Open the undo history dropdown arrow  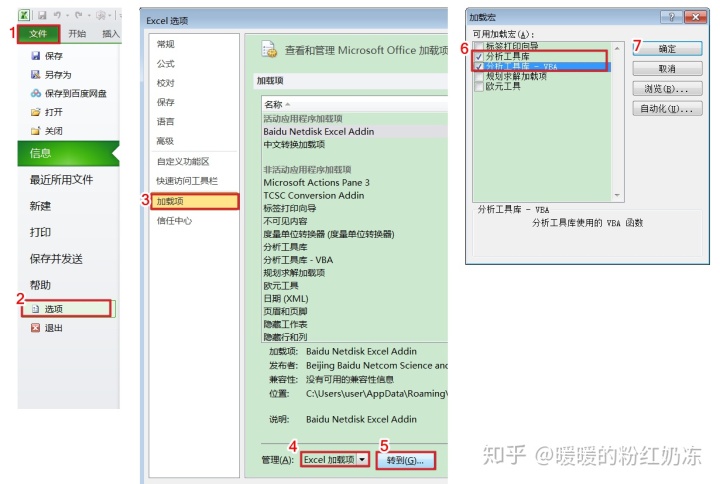pos(68,16)
